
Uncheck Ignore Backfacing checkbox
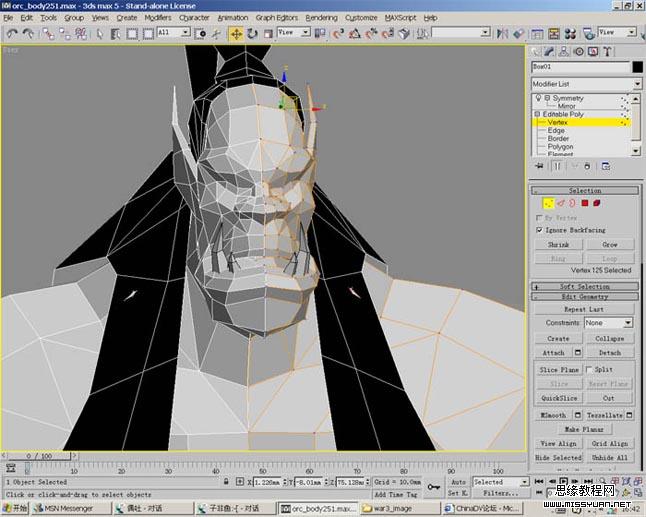click(539, 230)
